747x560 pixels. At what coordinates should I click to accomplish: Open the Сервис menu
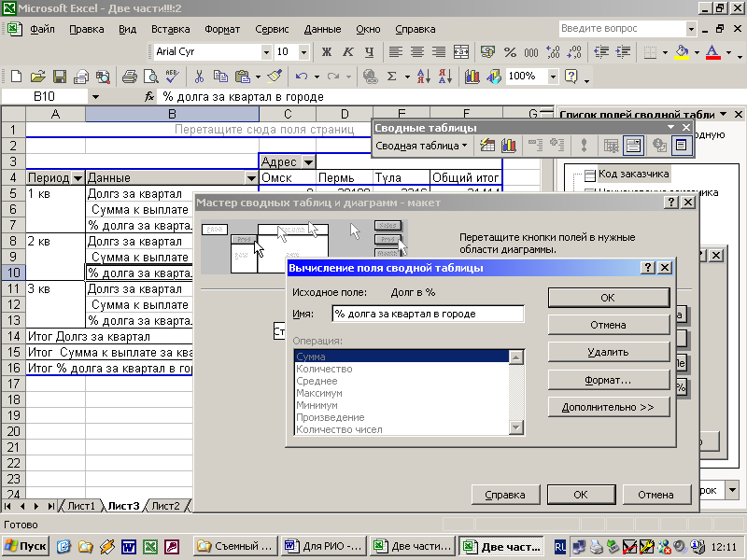click(x=272, y=29)
